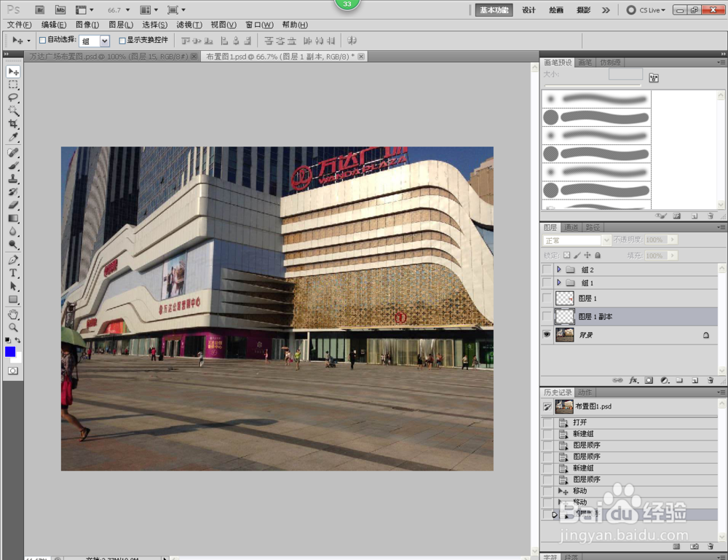728x560 pixels.
Task: Open the 窗口(W) menu
Action: pyautogui.click(x=259, y=25)
